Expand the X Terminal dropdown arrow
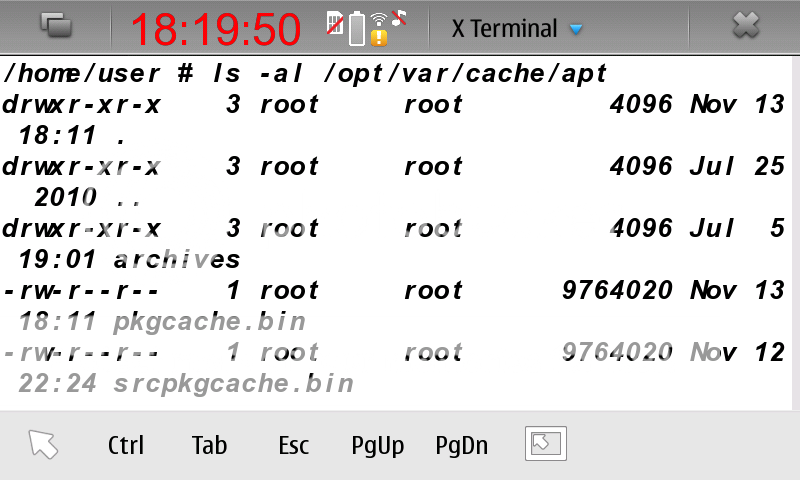The width and height of the screenshot is (800, 480). pyautogui.click(x=576, y=29)
